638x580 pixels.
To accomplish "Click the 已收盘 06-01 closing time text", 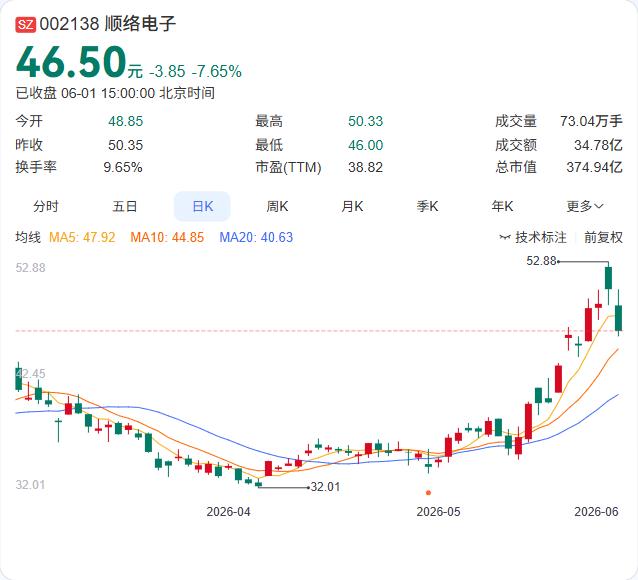I will [115, 93].
